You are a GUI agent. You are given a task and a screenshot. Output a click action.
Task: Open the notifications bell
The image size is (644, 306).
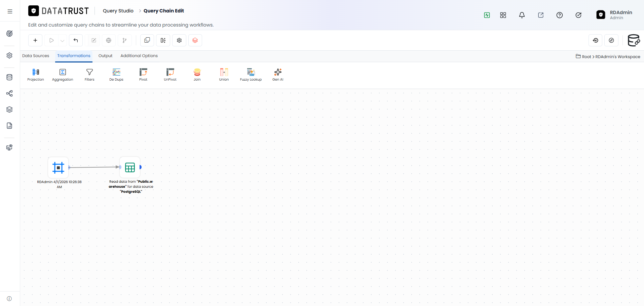coord(522,15)
